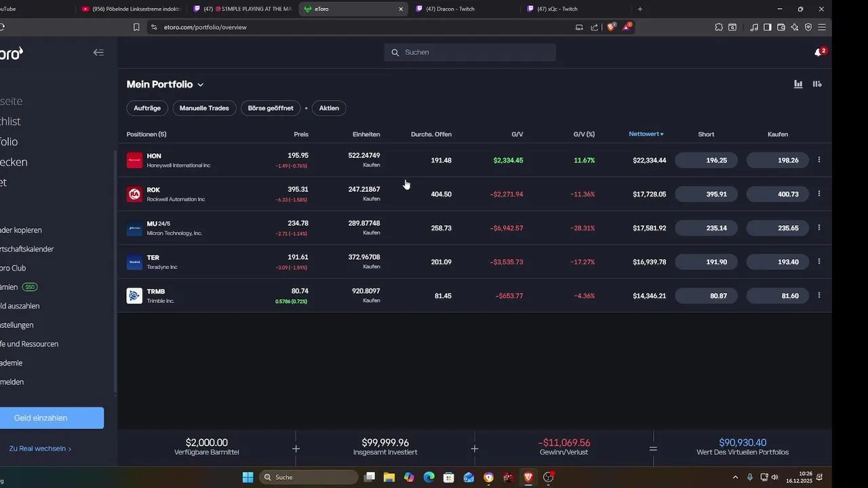
Task: Click the Windows taskbar Suche box
Action: click(x=309, y=477)
